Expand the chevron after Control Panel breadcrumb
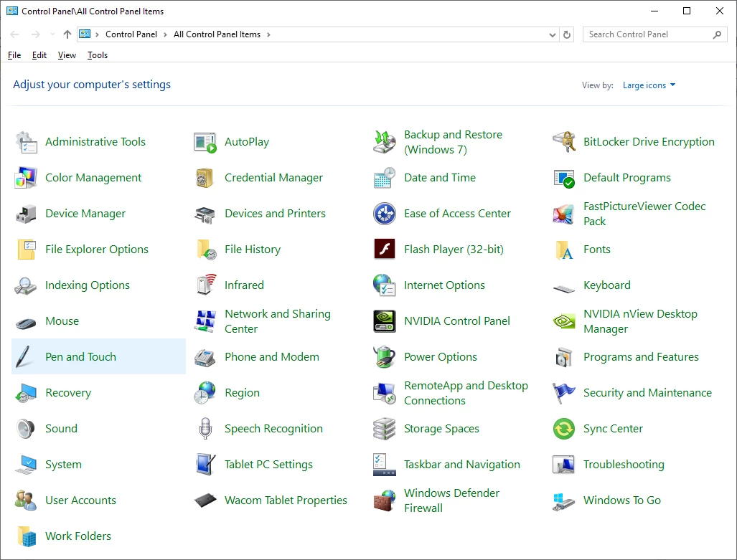Image resolution: width=737 pixels, height=560 pixels. coord(165,34)
